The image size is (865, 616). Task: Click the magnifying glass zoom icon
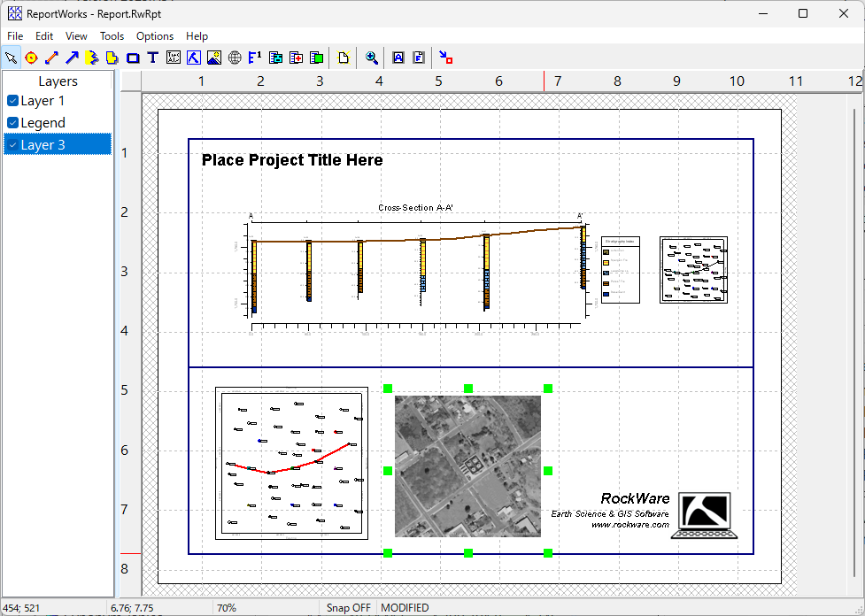[372, 58]
